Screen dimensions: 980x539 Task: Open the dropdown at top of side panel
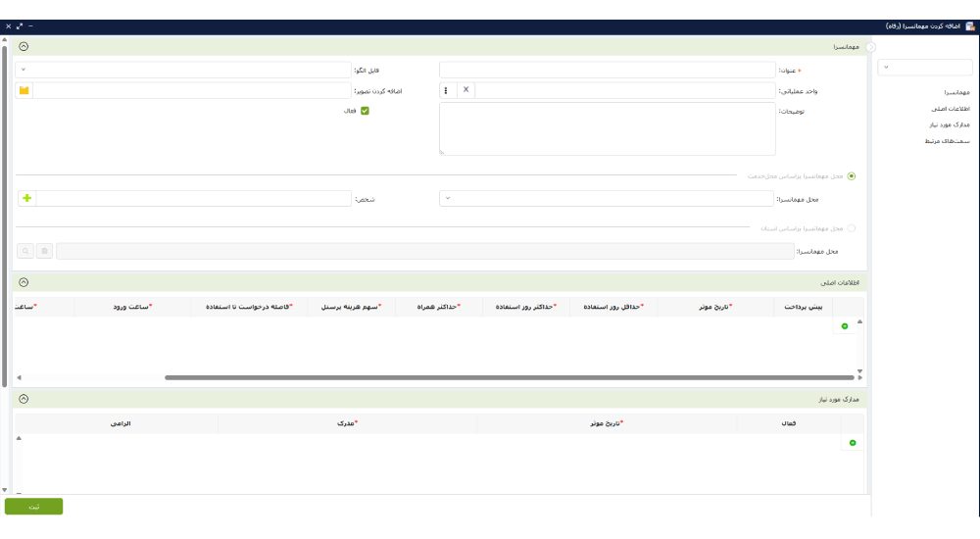tap(925, 67)
